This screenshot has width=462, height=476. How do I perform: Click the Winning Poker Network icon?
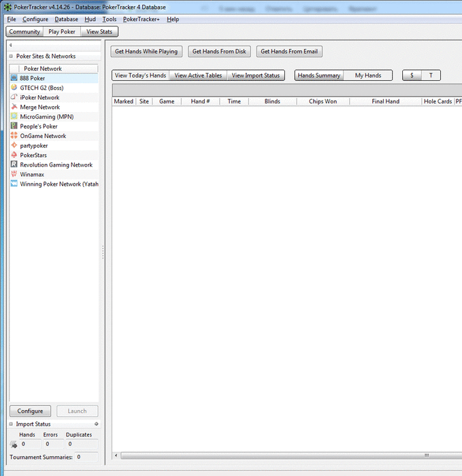click(14, 184)
